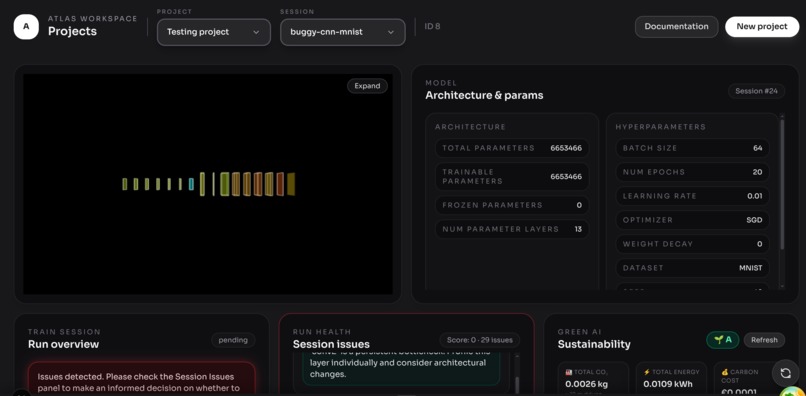Click the Atlas Workspace 'A' logo
Image resolution: width=806 pixels, height=396 pixels.
click(26, 27)
